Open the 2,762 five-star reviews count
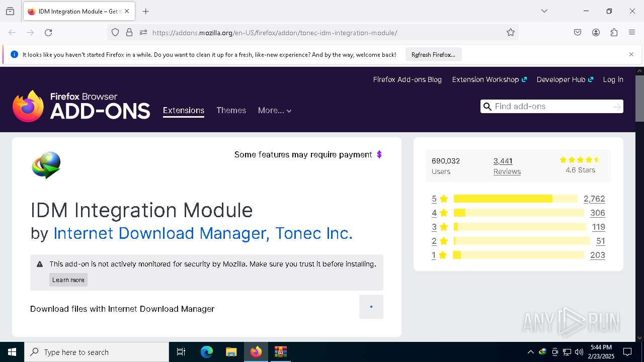 594,199
